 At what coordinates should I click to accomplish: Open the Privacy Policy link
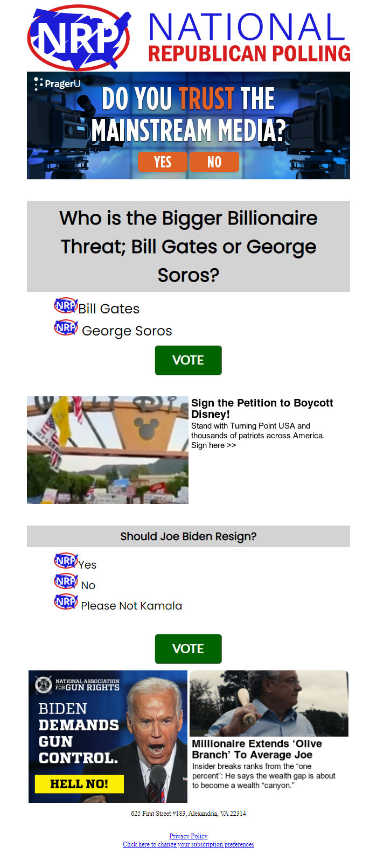point(188,836)
